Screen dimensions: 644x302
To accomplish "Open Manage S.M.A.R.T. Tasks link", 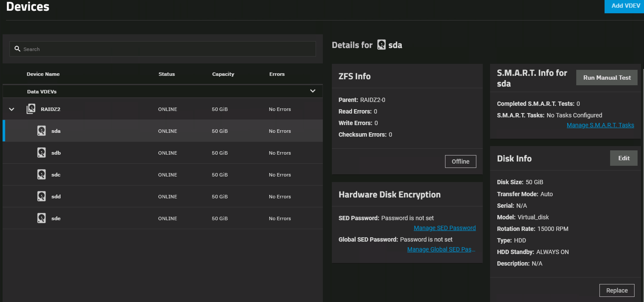I will (x=600, y=125).
